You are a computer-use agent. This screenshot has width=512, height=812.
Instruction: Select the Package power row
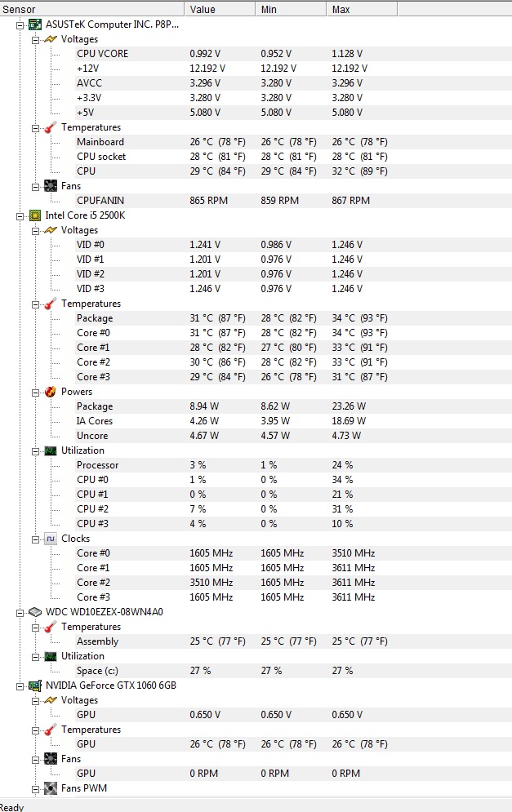point(95,406)
